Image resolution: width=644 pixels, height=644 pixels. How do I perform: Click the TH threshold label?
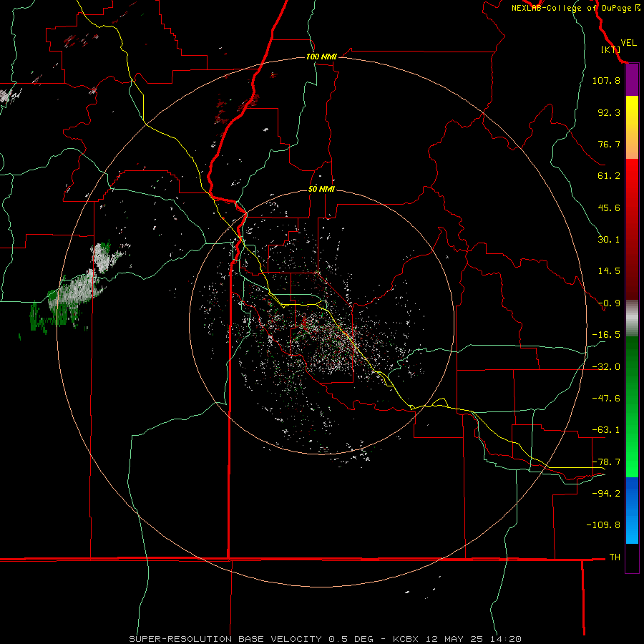click(615, 557)
